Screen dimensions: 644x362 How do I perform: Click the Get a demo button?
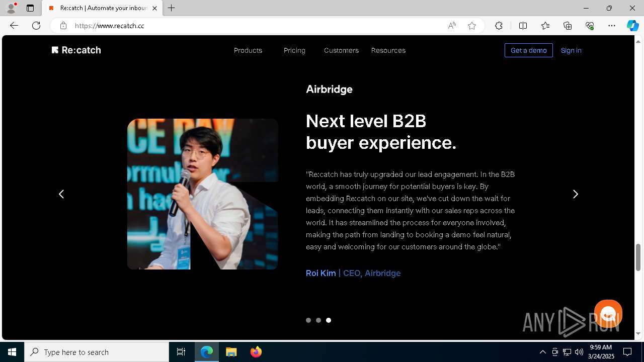coord(529,50)
